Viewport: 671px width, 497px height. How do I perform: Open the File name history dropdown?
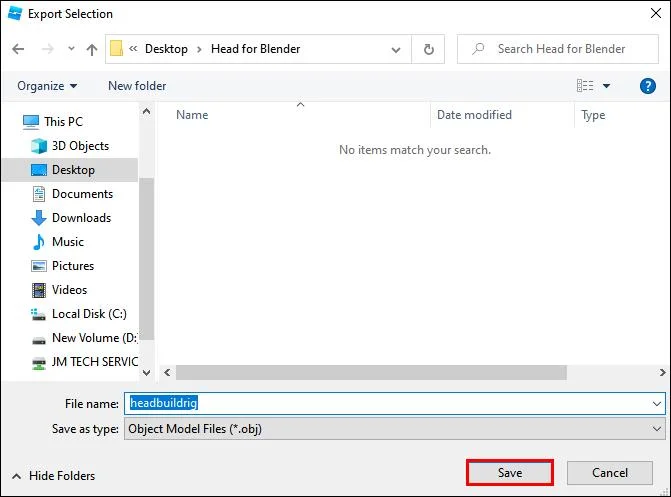[656, 404]
